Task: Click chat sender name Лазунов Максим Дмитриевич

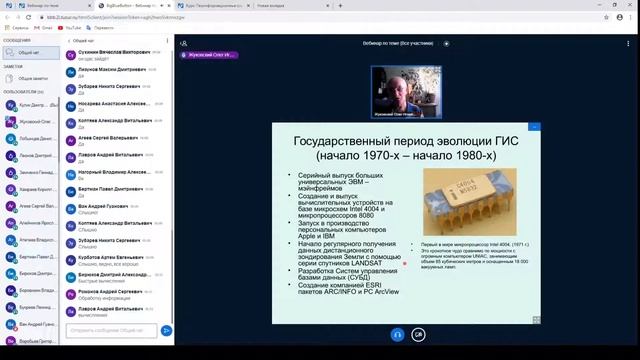Action: click(x=112, y=69)
